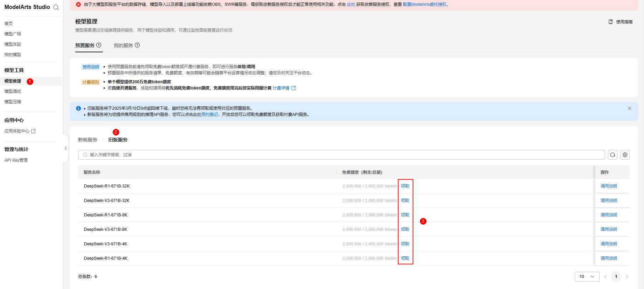Select the 旧版服务 tab
The width and height of the screenshot is (644, 289).
118,140
